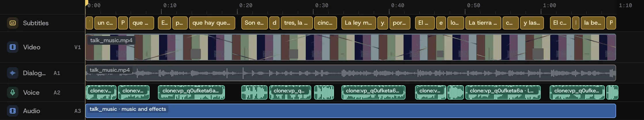Image resolution: width=644 pixels, height=120 pixels.
Task: Click the A2 track identifier
Action: point(57,93)
